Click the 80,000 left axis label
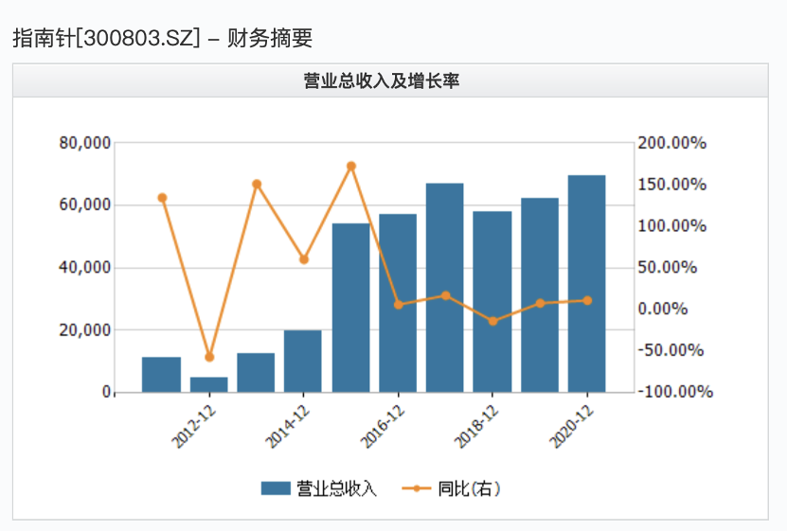 click(85, 143)
